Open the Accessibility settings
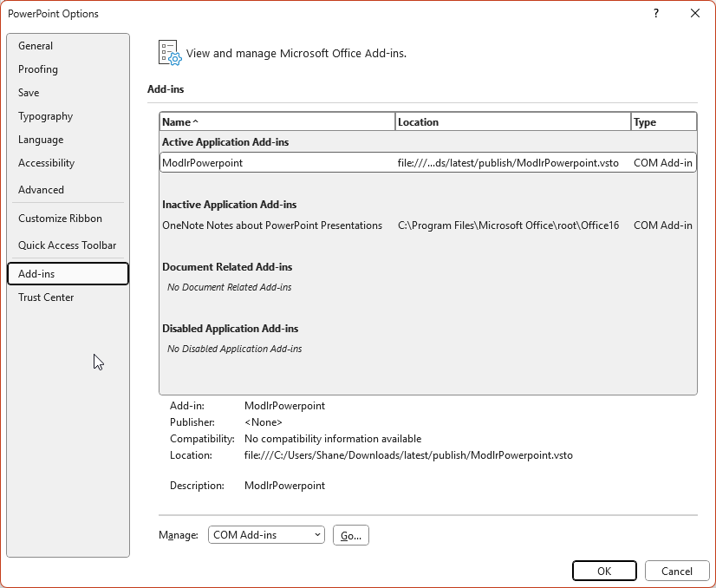The image size is (716, 588). click(46, 162)
